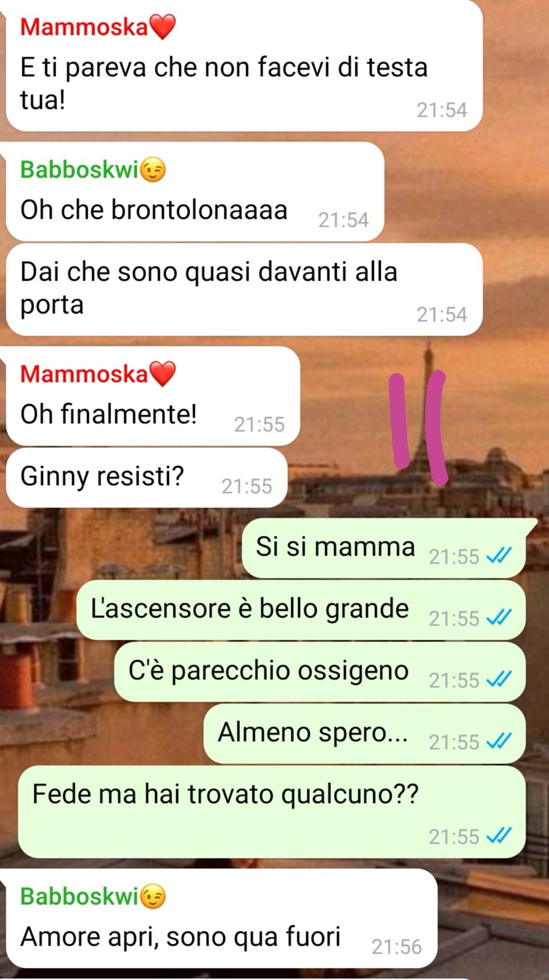
Task: Select 'Dai che sono quasi davanti alla porta' bubble
Action: click(244, 289)
